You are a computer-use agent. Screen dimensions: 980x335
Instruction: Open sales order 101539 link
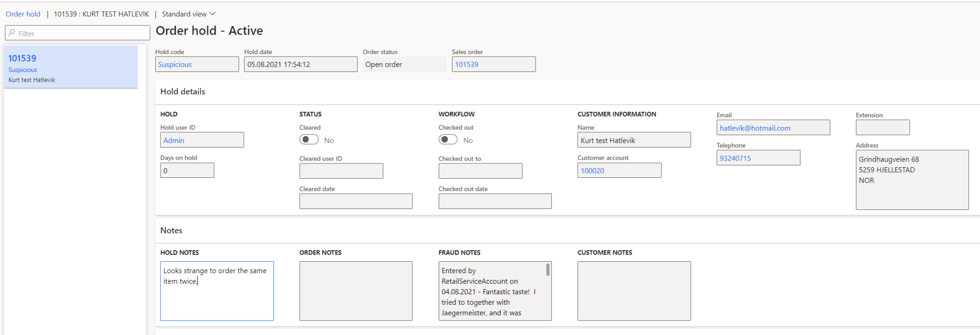click(467, 64)
